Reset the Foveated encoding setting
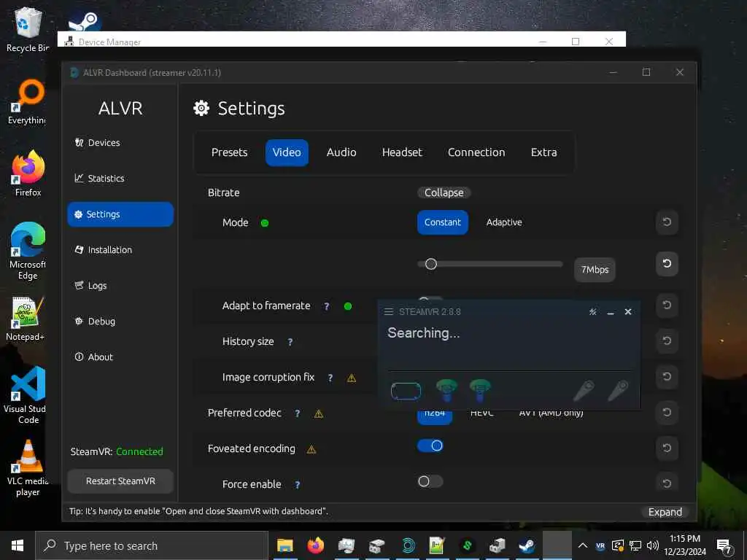 tap(667, 448)
